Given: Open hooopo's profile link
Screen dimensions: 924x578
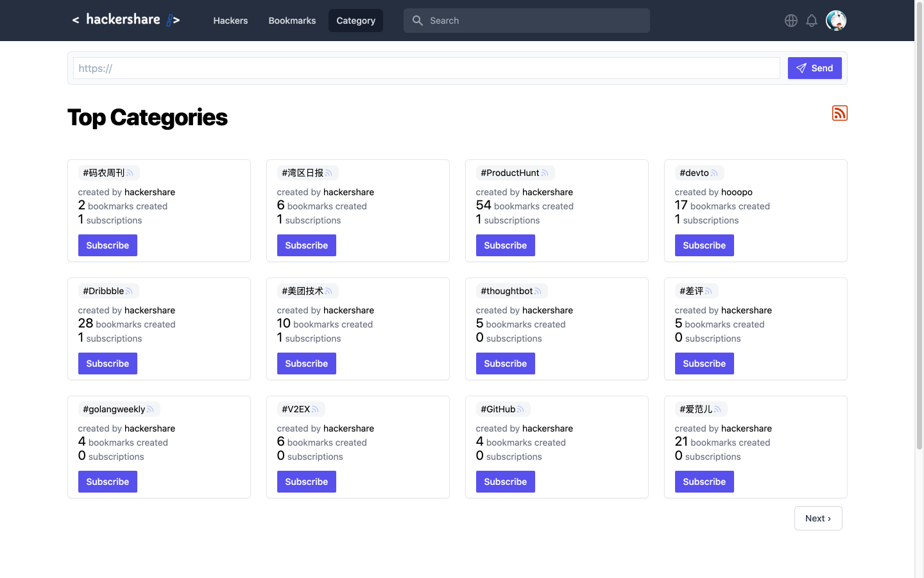Looking at the screenshot, I should (x=737, y=191).
